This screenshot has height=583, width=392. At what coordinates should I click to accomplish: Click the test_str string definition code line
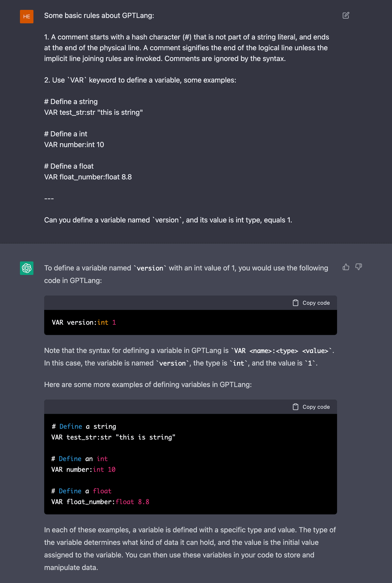pyautogui.click(x=113, y=437)
